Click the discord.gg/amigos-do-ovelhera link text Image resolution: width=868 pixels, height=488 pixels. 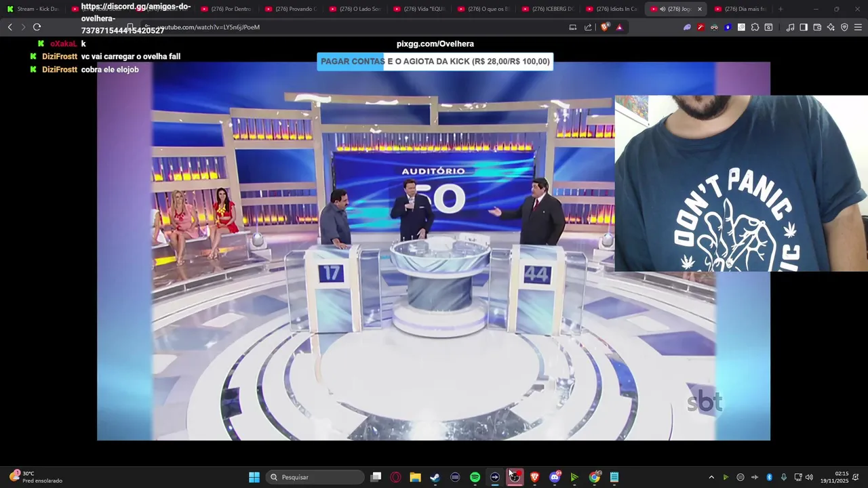click(136, 18)
